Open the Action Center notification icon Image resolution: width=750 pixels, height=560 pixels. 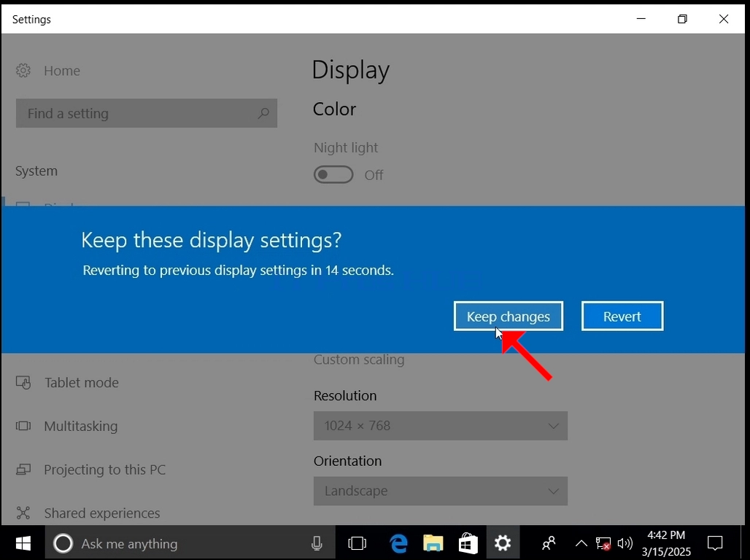click(x=714, y=543)
